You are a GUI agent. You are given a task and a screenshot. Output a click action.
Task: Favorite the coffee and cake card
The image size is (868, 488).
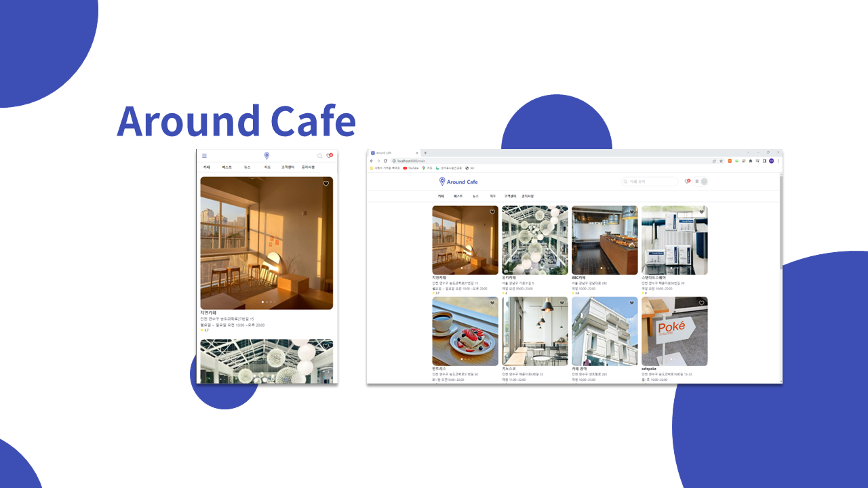pos(492,303)
